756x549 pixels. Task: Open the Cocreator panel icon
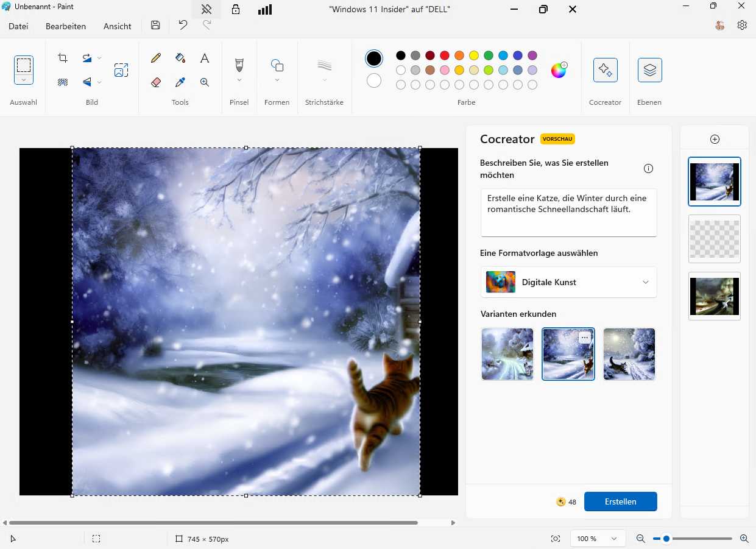[605, 70]
